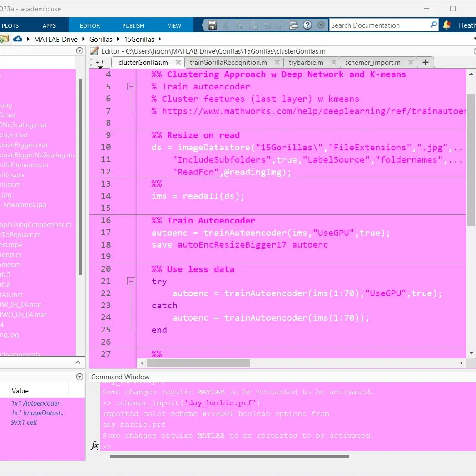Click the MATLAB Drive cloud icon
This screenshot has width=476, height=476.
point(18,39)
